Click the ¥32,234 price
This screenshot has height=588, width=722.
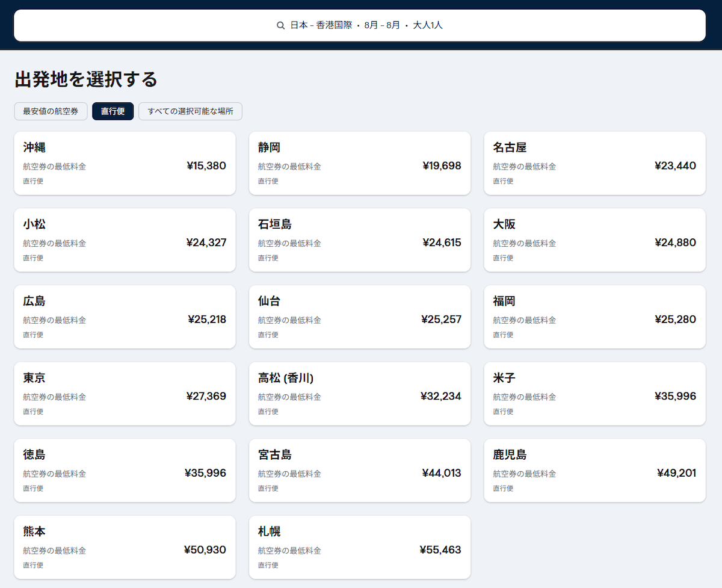coord(441,396)
